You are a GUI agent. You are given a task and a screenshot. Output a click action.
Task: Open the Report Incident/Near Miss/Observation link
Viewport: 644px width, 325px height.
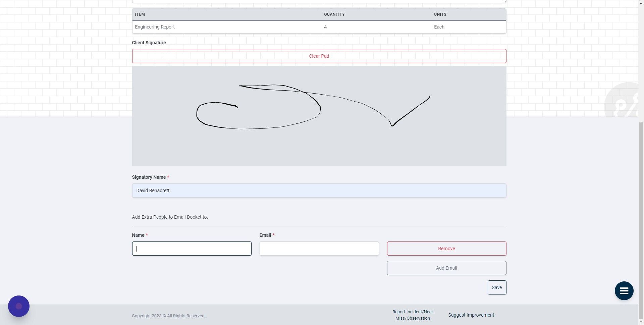pos(413,315)
